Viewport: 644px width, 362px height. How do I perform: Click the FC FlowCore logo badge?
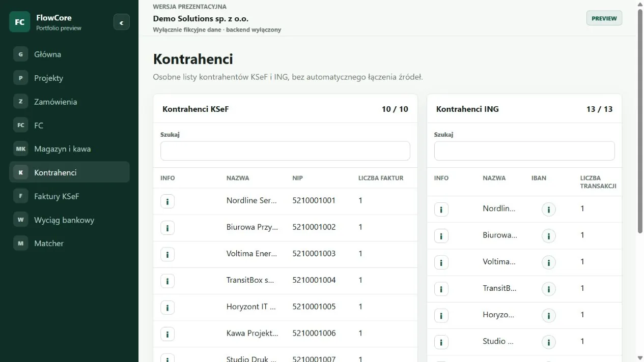point(19,22)
